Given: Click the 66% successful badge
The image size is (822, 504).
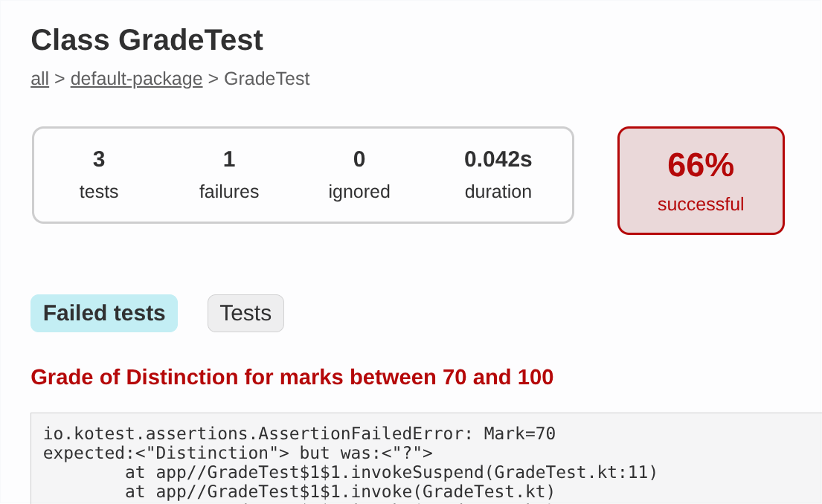Looking at the screenshot, I should 700,180.
